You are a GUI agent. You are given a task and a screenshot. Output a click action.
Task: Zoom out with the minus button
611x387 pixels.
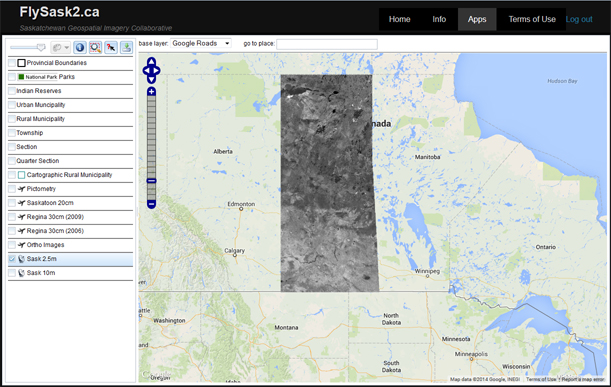(x=152, y=204)
